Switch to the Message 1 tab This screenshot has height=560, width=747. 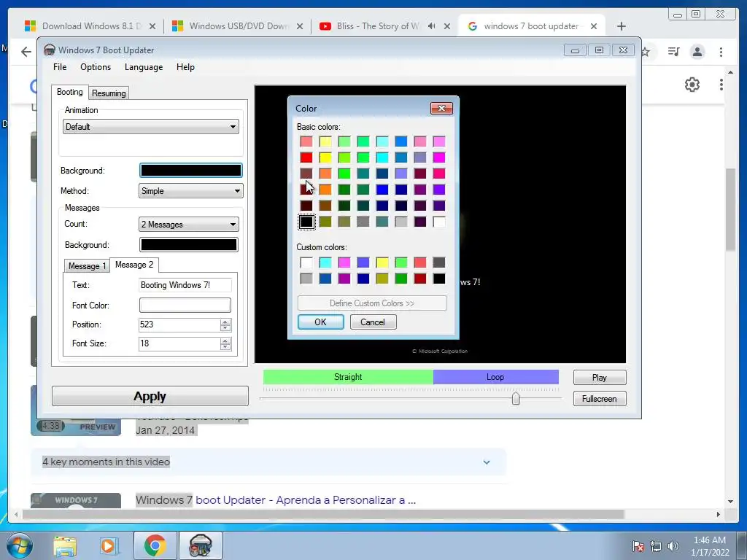click(88, 265)
